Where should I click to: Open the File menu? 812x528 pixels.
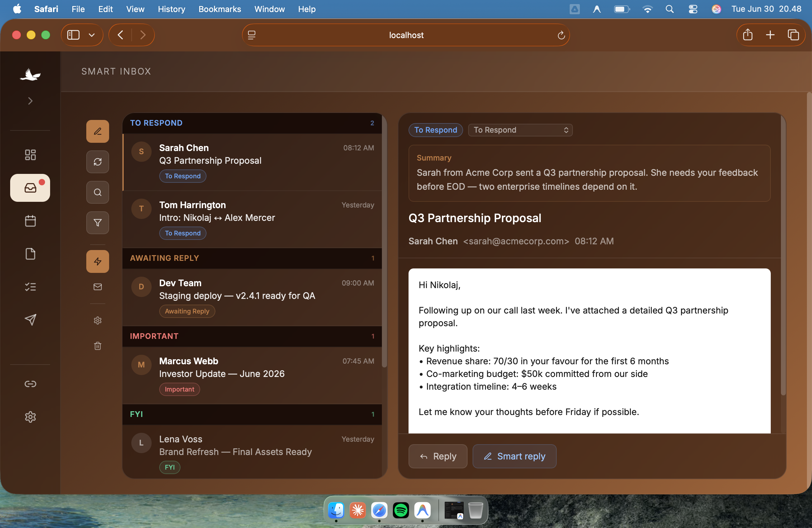pyautogui.click(x=78, y=9)
